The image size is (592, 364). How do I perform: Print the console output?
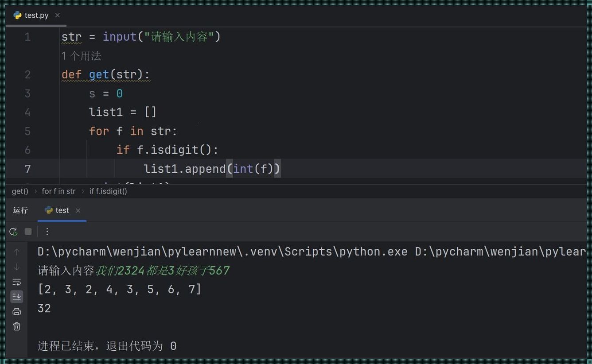tap(16, 311)
